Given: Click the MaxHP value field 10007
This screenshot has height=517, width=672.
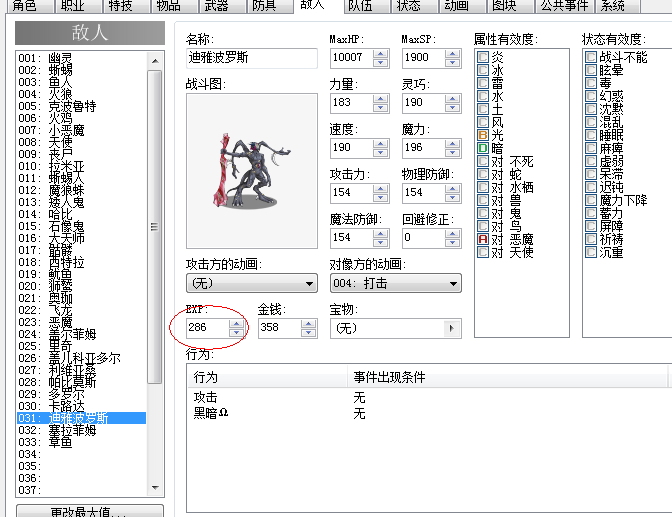Looking at the screenshot, I should 351,58.
